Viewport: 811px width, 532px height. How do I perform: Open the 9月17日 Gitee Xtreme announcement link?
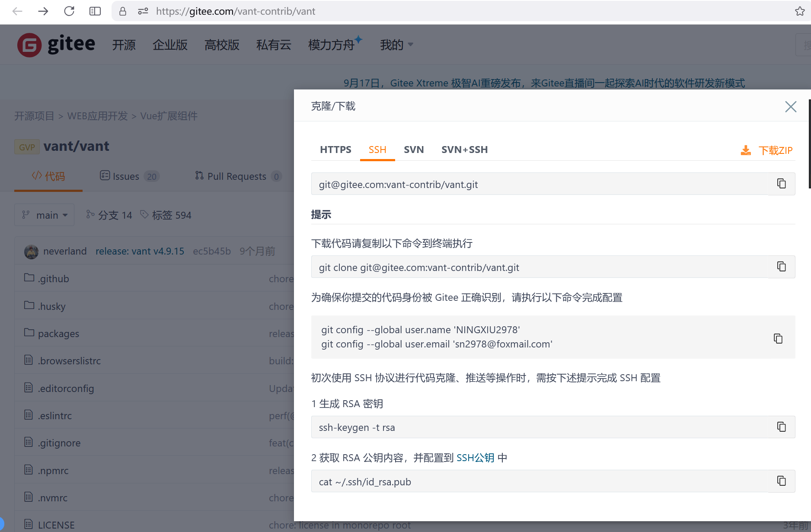tap(544, 83)
